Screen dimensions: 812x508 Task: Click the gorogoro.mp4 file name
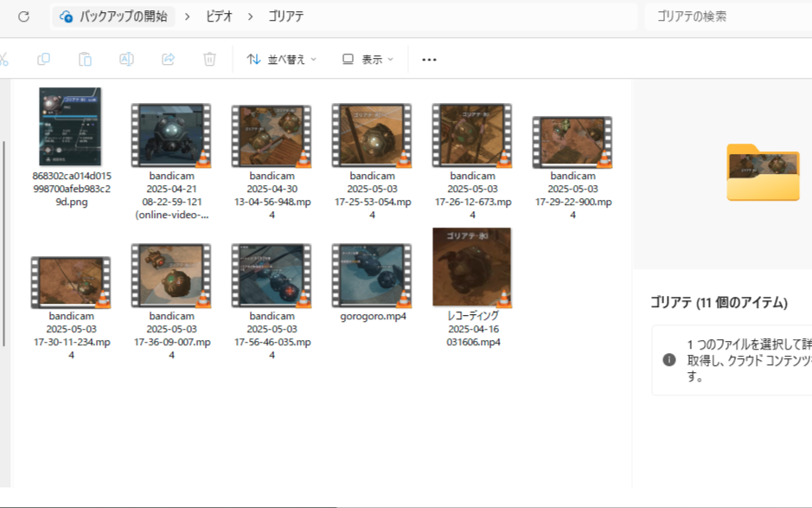click(373, 316)
